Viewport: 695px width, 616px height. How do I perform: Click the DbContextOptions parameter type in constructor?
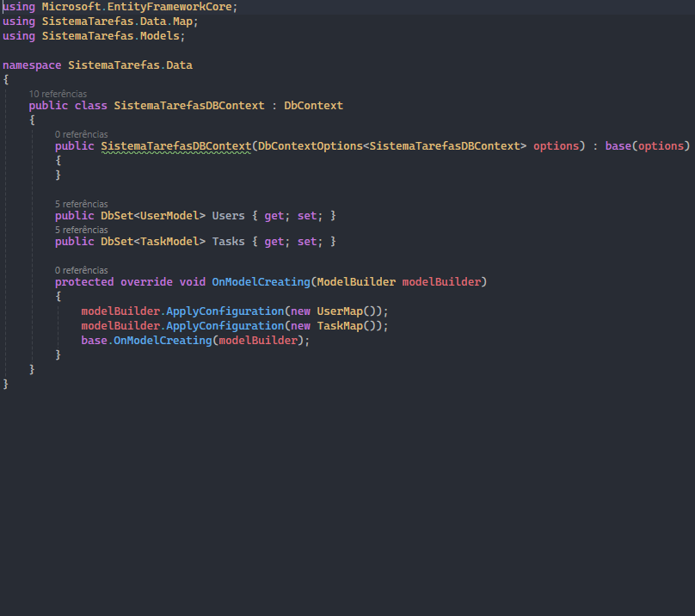(310, 146)
